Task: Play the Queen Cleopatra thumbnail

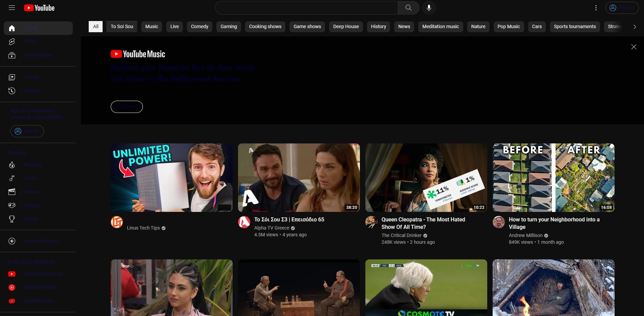Action: [x=426, y=178]
